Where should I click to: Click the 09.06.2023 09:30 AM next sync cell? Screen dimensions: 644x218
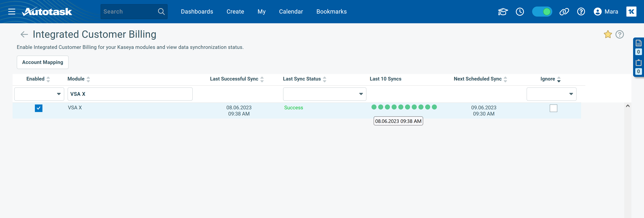(x=484, y=111)
